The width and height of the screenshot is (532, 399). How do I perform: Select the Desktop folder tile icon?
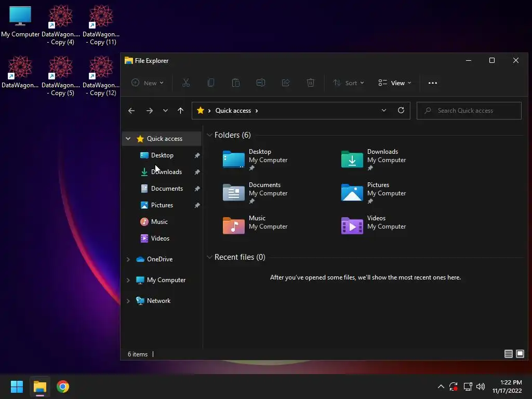(233, 159)
